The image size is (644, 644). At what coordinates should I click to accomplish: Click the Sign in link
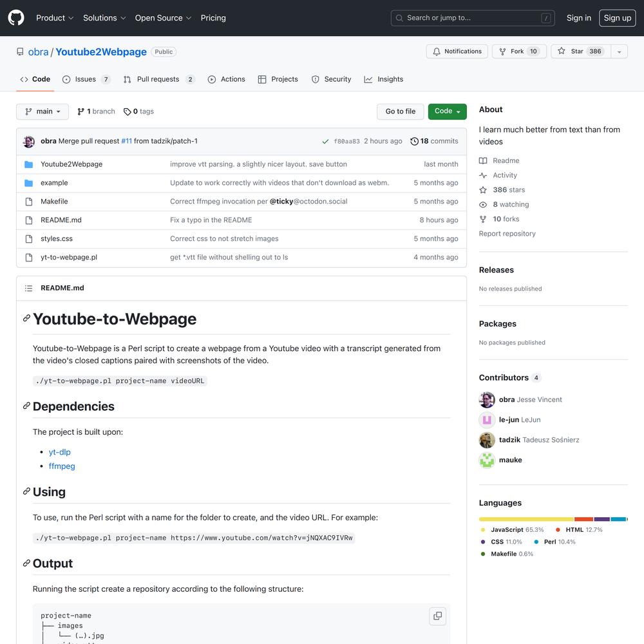pyautogui.click(x=579, y=17)
